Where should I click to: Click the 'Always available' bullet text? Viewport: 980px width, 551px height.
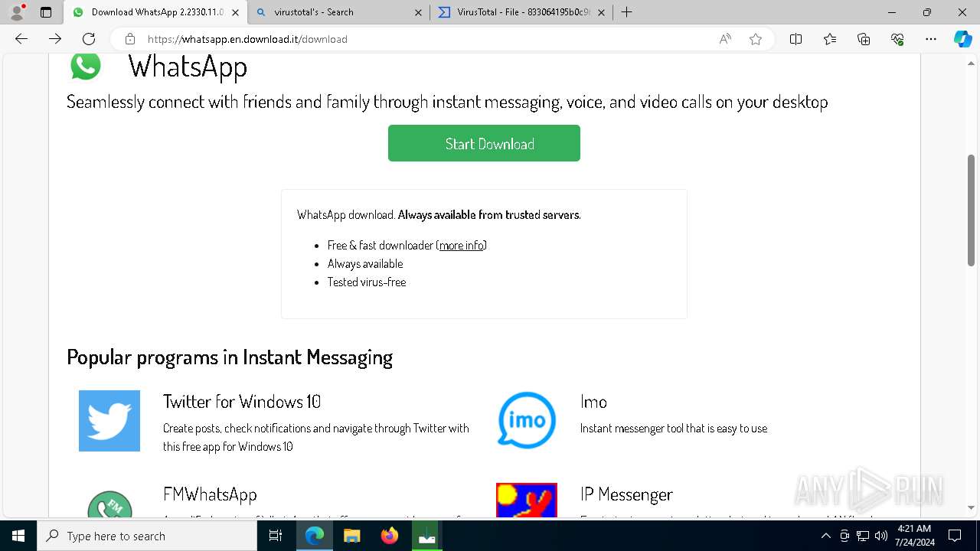coord(365,263)
